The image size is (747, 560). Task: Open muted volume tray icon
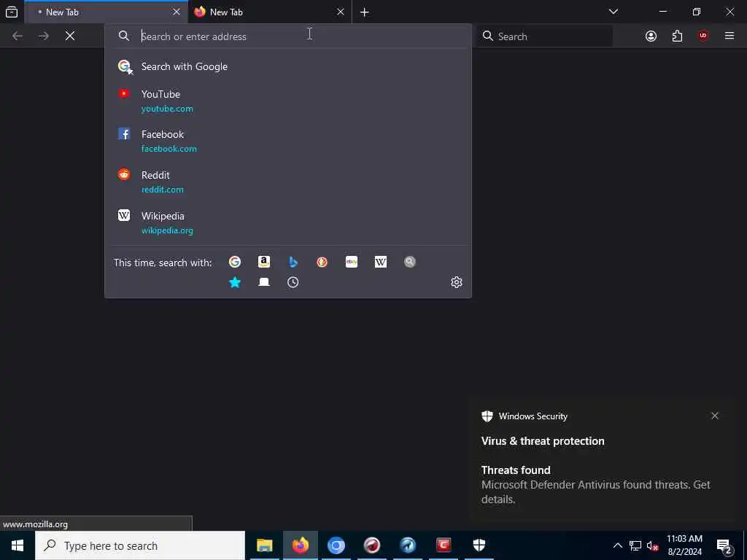[x=653, y=545]
